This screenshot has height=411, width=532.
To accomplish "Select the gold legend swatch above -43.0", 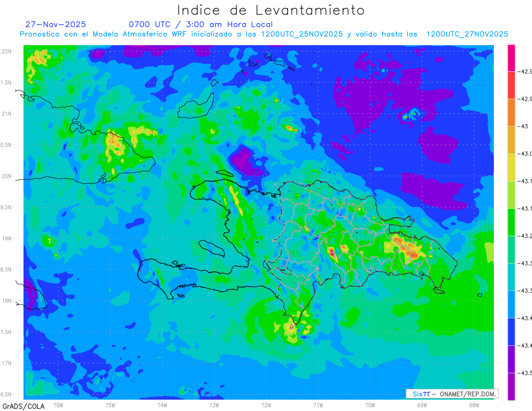I will click(511, 140).
